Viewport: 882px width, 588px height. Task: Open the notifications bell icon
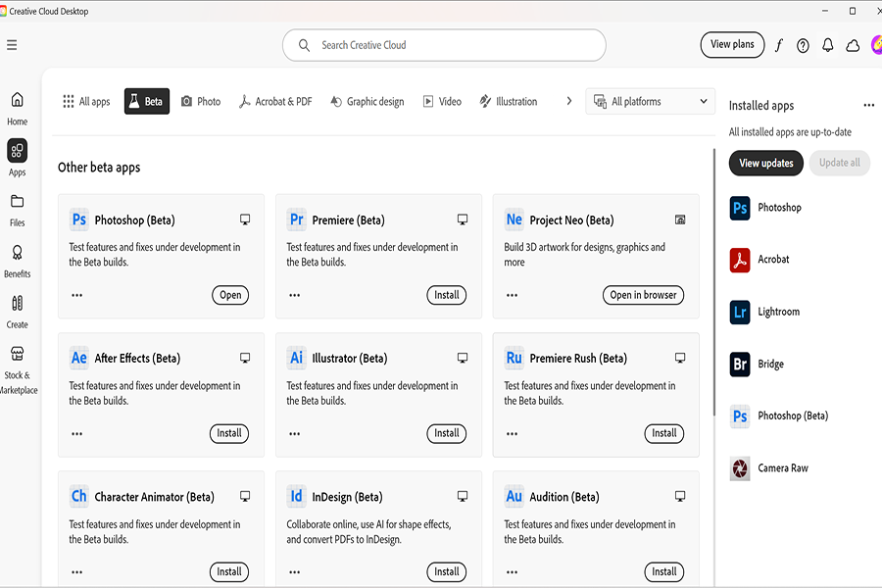pos(828,45)
